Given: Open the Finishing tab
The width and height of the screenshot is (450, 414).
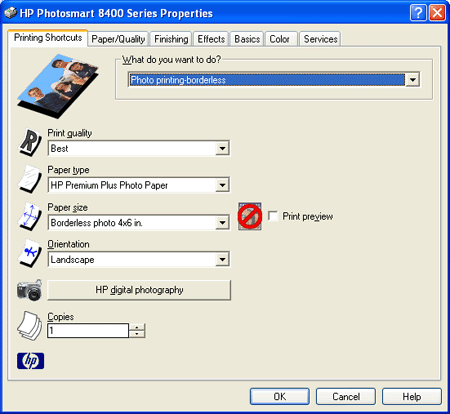Looking at the screenshot, I should point(171,39).
